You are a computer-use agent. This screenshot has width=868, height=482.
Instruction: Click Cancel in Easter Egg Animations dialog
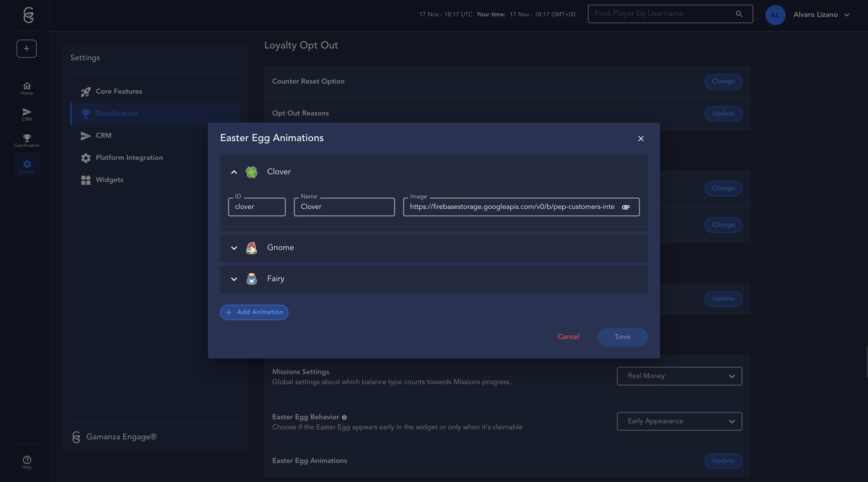tap(568, 337)
